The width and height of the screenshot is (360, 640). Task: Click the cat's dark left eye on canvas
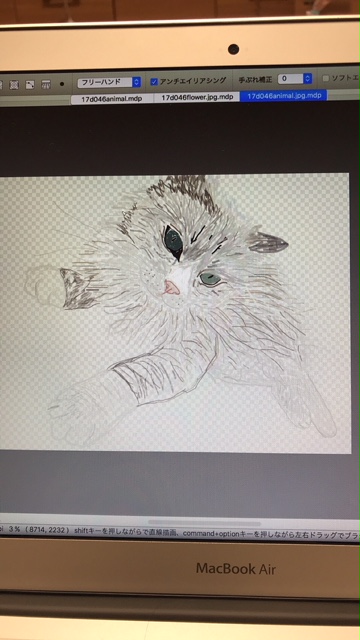[x=173, y=242]
